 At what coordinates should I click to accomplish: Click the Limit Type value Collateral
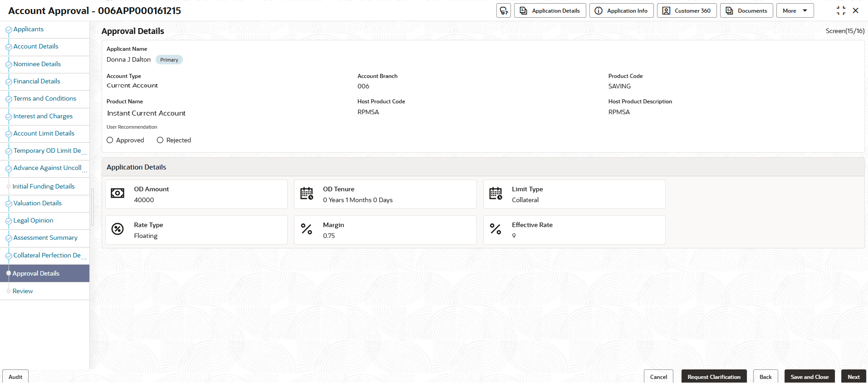coord(525,200)
